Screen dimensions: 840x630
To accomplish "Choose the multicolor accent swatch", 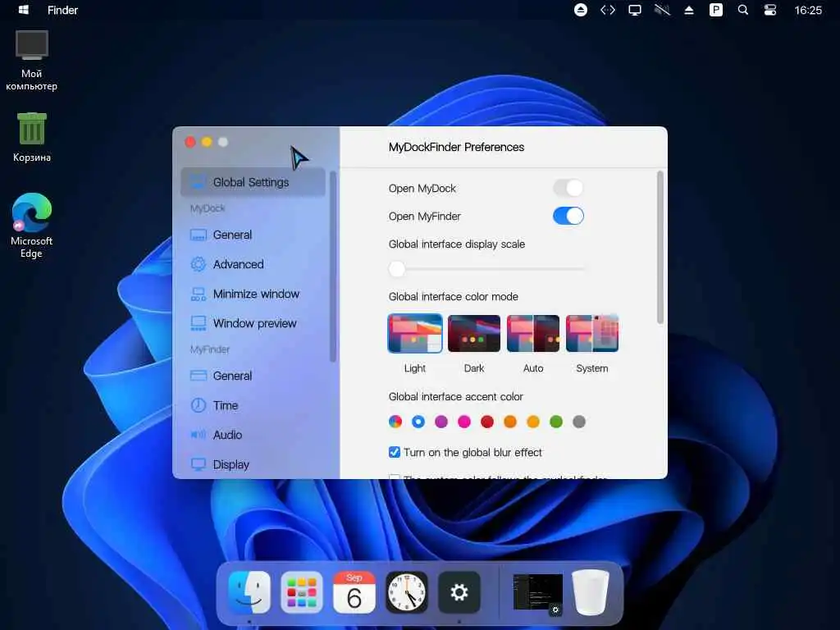I will tap(395, 422).
